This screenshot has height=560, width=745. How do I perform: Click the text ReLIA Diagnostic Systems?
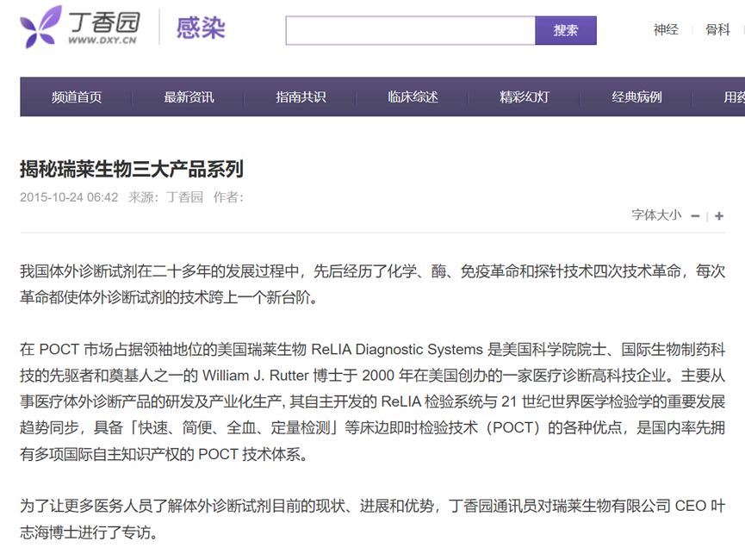397,350
